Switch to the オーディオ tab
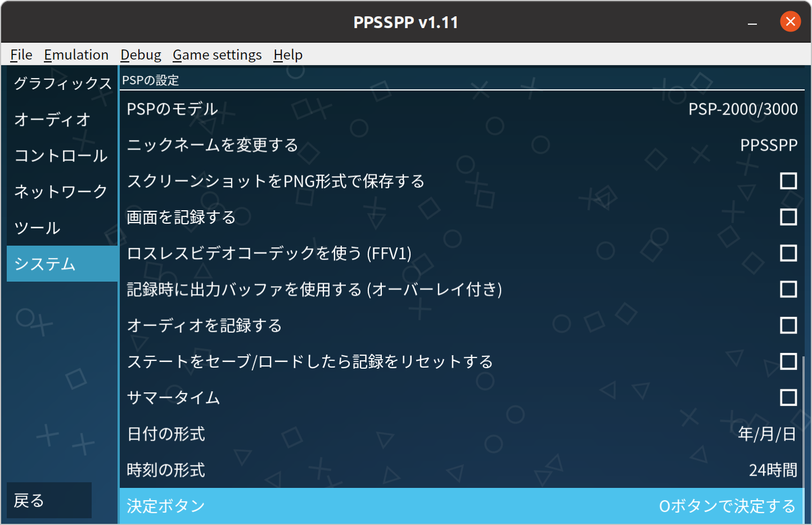Viewport: 812px width, 525px height. coord(62,119)
